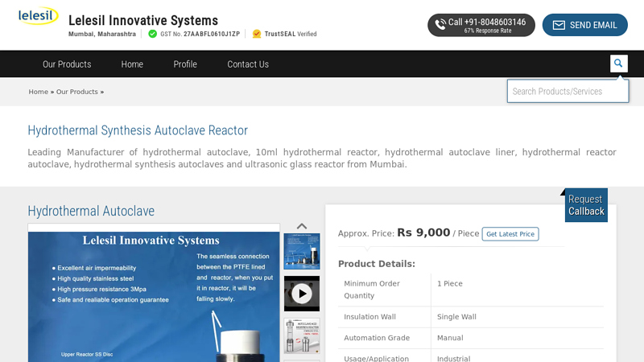Open the search magnifier icon
This screenshot has width=644, height=362.
[618, 64]
